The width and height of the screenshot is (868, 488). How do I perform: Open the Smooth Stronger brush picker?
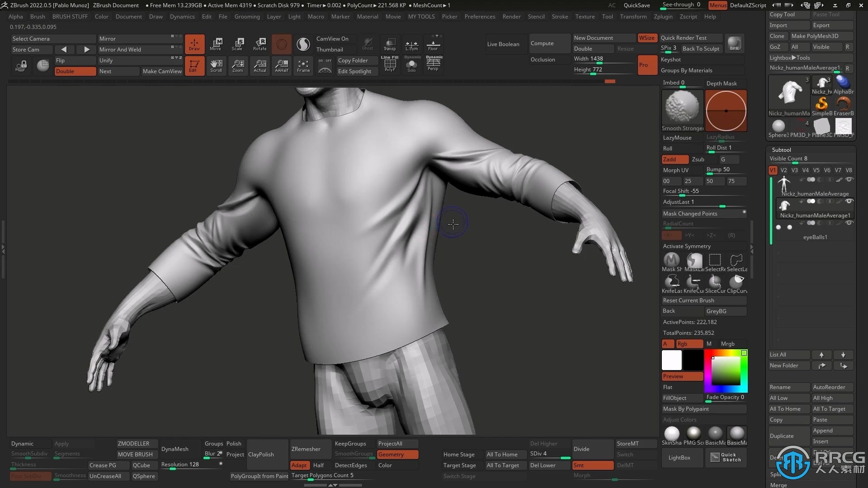point(682,110)
